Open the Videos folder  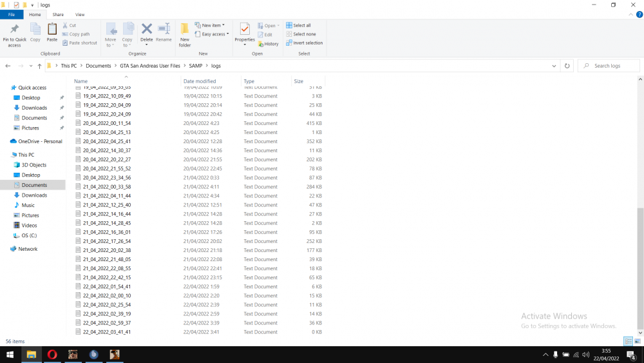click(29, 225)
